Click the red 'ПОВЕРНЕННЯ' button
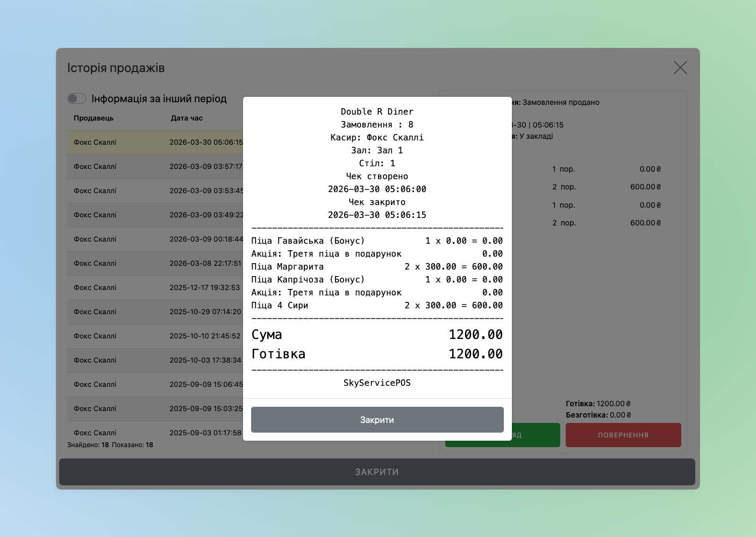This screenshot has width=756, height=537. (623, 435)
